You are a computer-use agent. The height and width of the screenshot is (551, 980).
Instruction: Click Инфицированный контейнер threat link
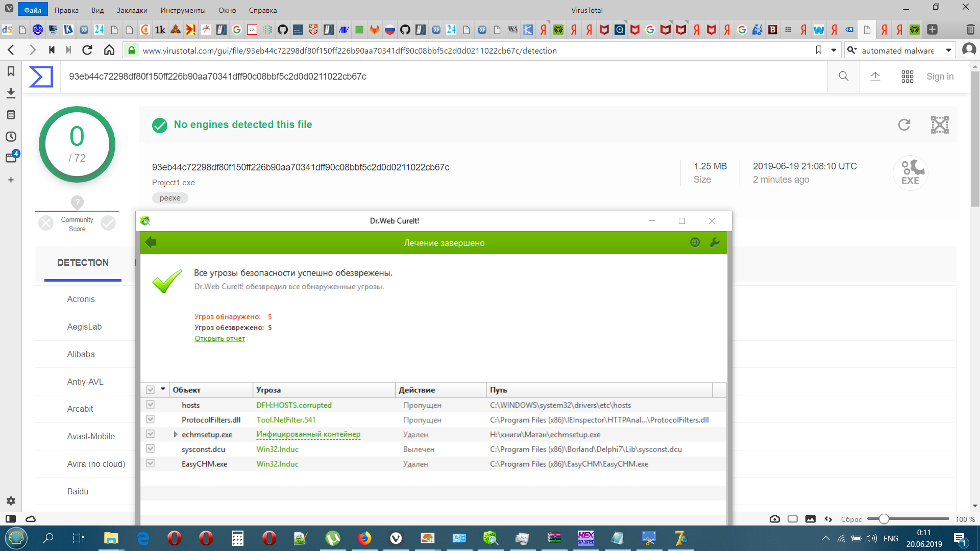click(x=308, y=434)
